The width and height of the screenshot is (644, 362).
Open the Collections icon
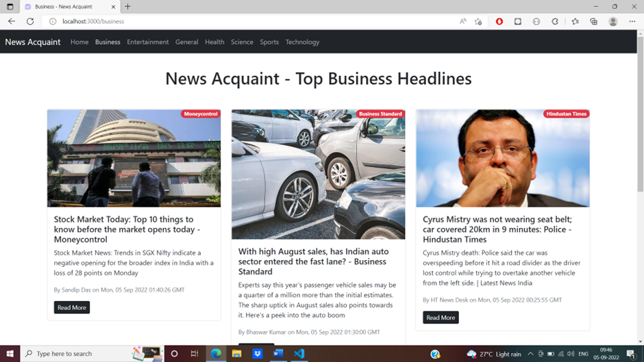pos(594,21)
